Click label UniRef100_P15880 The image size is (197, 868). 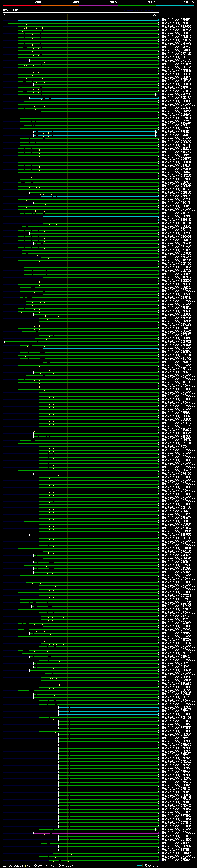(x=176, y=524)
